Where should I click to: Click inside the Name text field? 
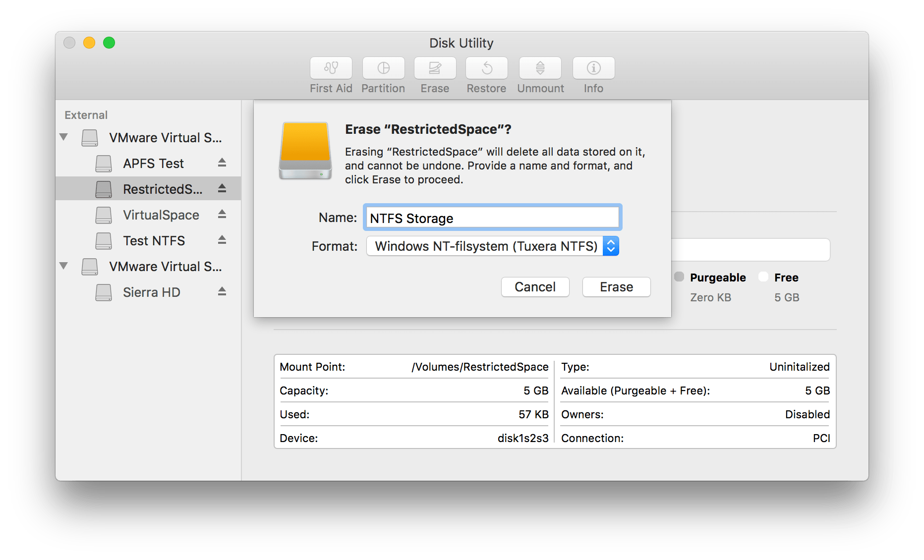[492, 217]
